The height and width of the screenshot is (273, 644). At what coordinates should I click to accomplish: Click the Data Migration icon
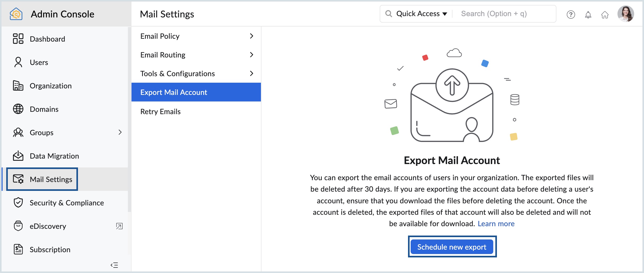click(x=18, y=156)
